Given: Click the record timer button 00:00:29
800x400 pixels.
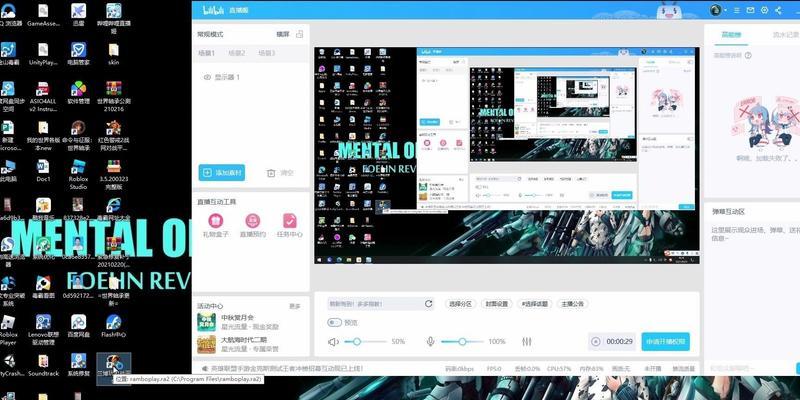Looking at the screenshot, I should (x=612, y=342).
